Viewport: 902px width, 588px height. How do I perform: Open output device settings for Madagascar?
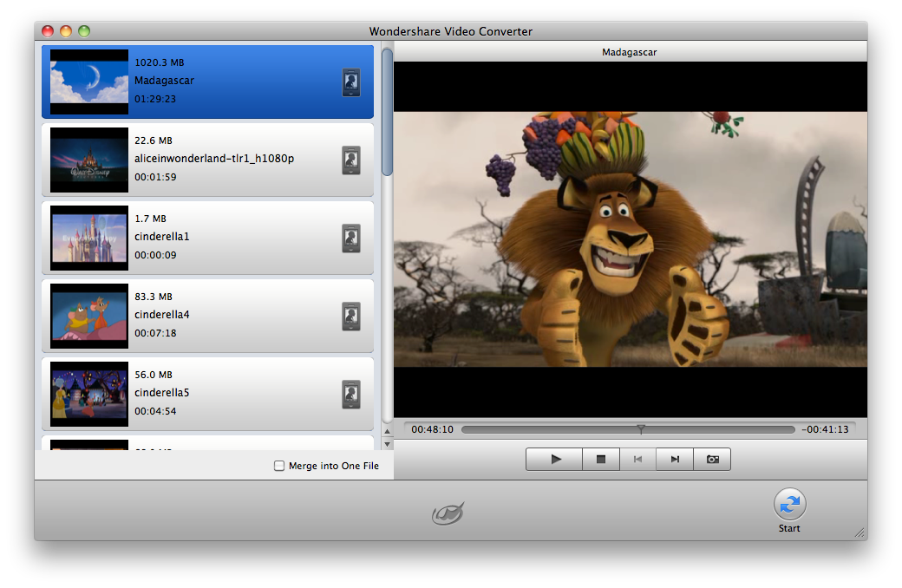pos(351,82)
